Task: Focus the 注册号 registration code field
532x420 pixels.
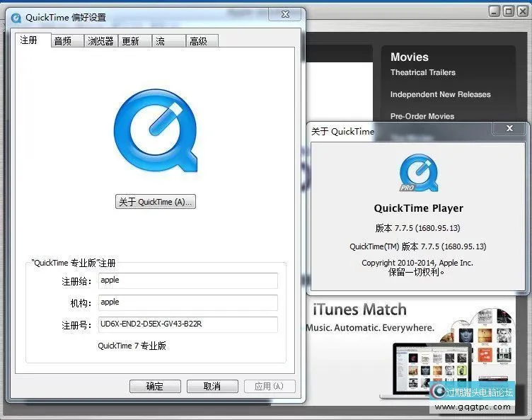Action: click(x=187, y=324)
